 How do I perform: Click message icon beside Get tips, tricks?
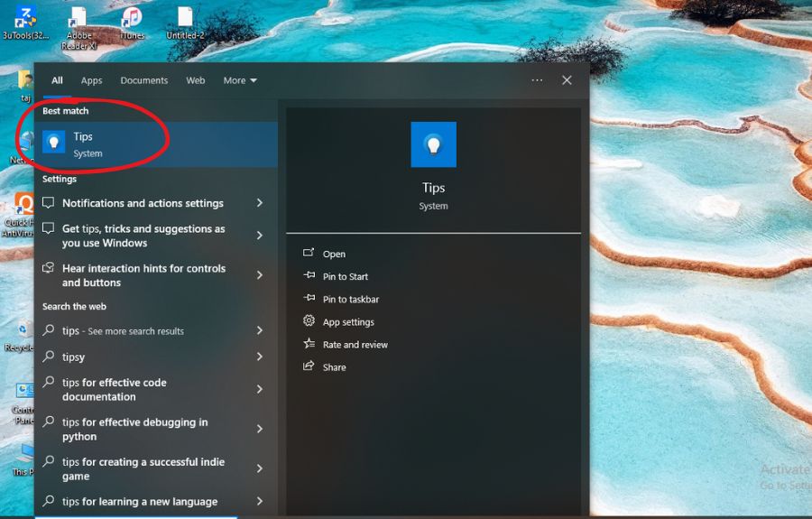[x=48, y=228]
